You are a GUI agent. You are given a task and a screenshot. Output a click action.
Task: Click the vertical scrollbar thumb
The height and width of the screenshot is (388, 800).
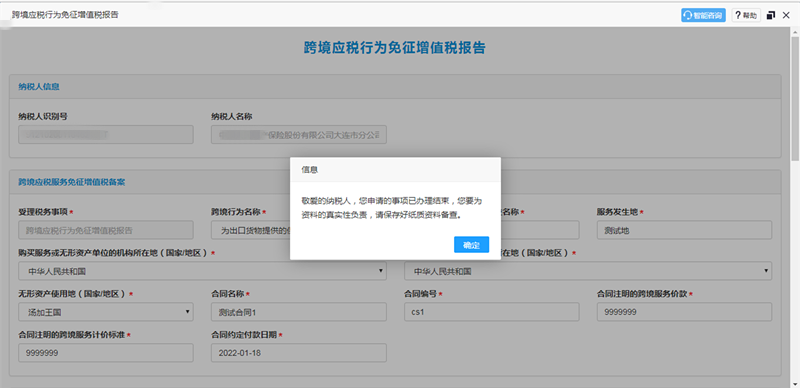coord(795,100)
